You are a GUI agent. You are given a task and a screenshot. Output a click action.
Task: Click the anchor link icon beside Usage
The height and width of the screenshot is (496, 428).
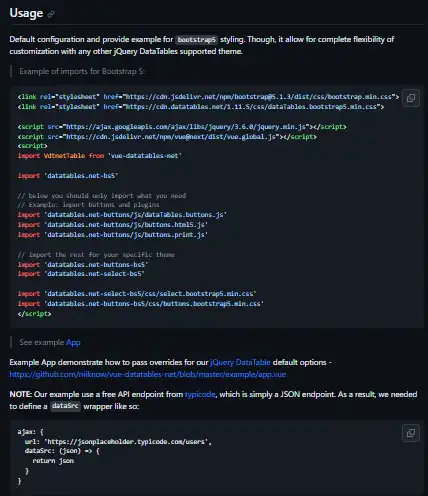coord(51,14)
